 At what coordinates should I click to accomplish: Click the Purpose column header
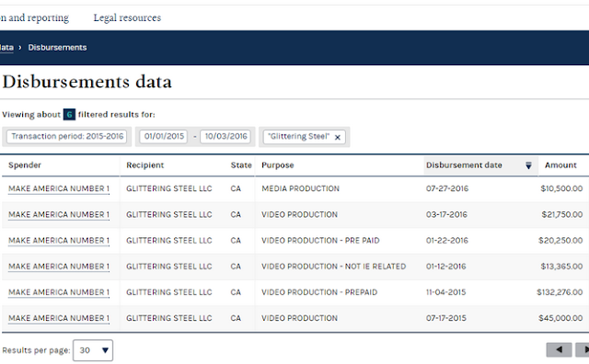(x=278, y=165)
